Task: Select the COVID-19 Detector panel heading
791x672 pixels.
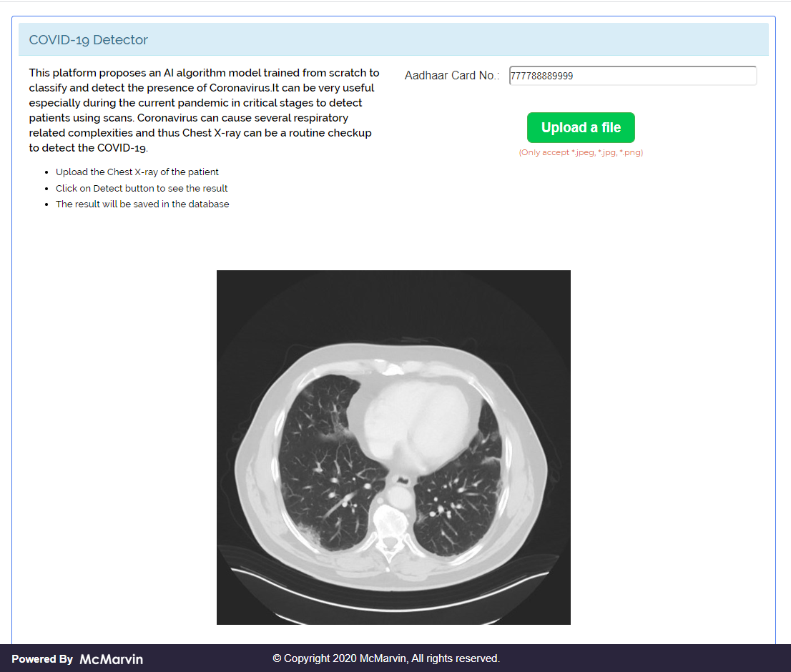Action: tap(88, 40)
